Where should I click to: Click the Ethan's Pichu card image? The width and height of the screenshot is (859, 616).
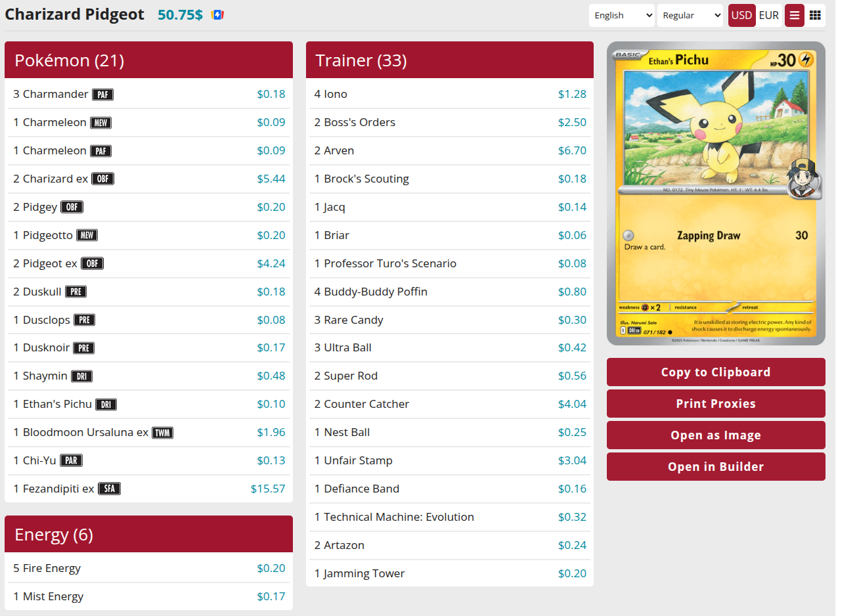click(x=716, y=194)
